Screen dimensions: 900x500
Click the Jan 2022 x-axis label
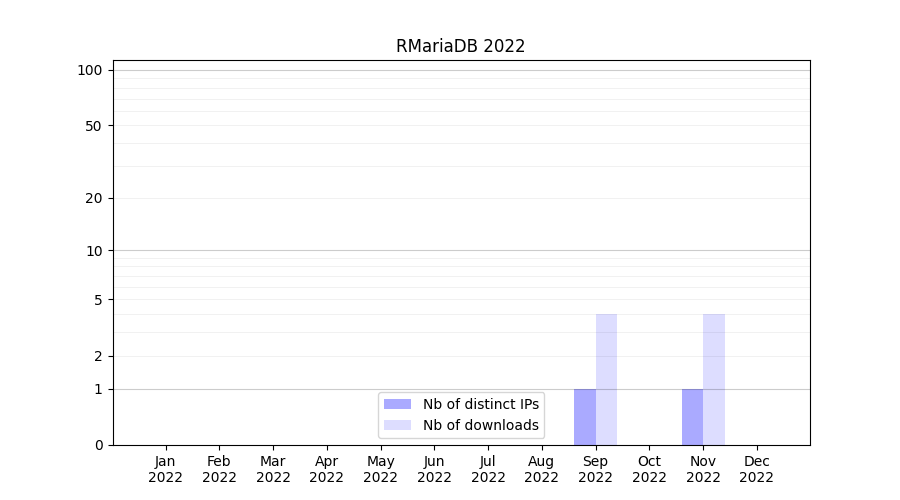(165, 469)
